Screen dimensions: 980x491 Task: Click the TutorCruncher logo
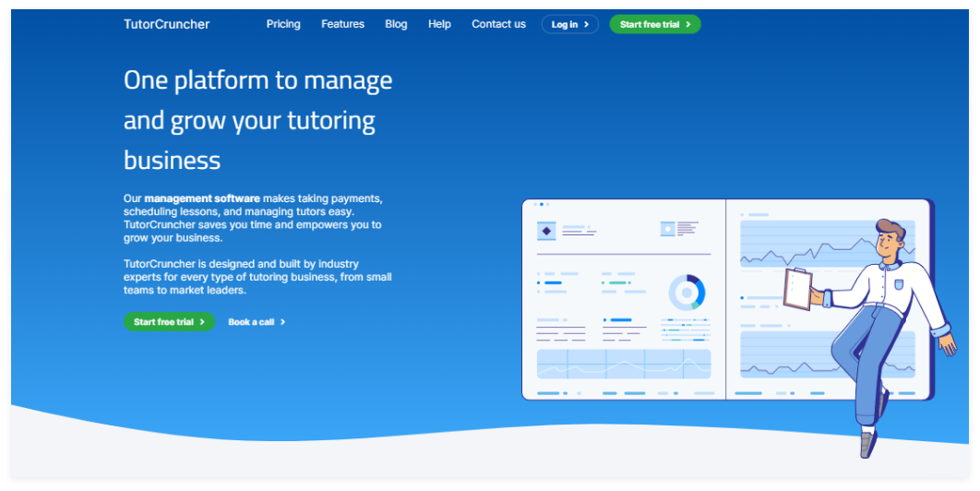click(166, 24)
